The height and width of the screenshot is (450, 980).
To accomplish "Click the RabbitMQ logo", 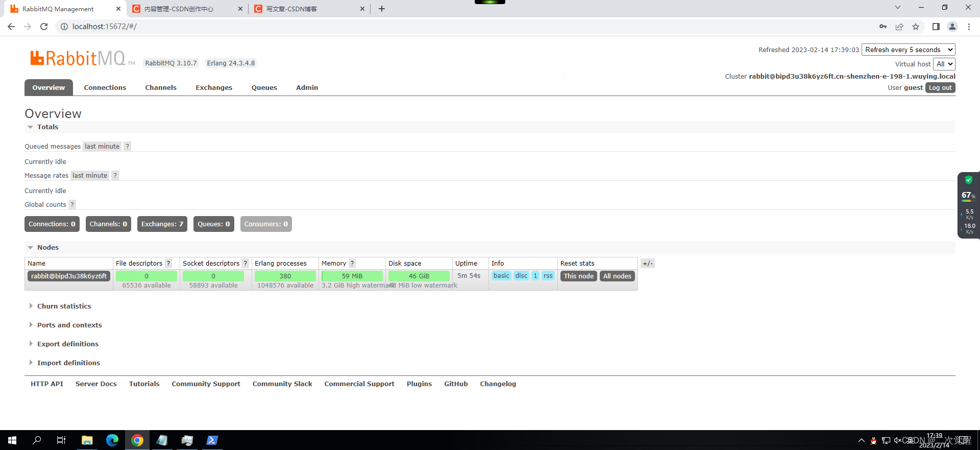I will 82,58.
